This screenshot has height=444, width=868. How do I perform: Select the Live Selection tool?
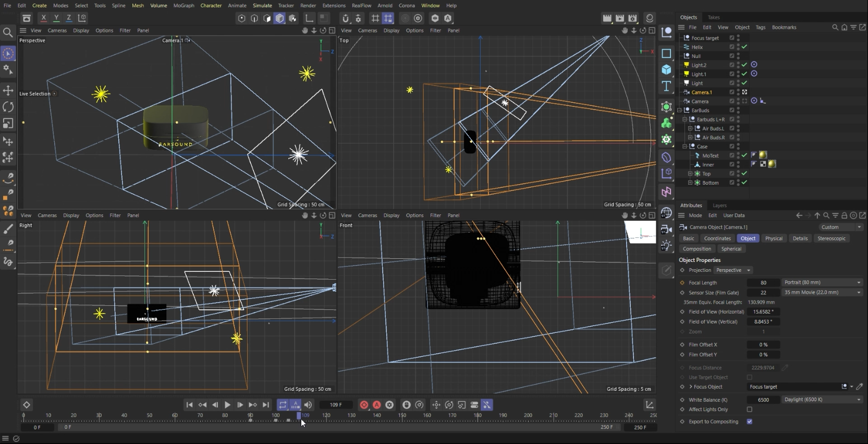click(8, 53)
